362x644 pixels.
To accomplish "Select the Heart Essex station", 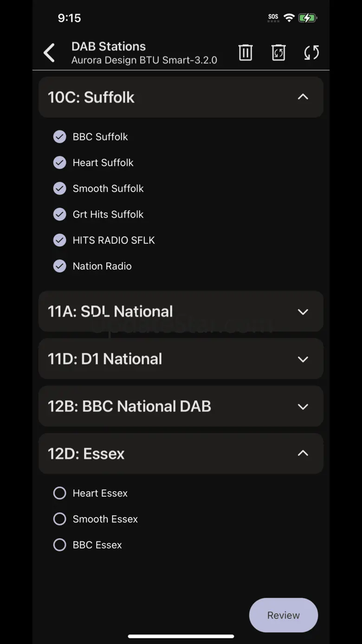I will tap(60, 493).
